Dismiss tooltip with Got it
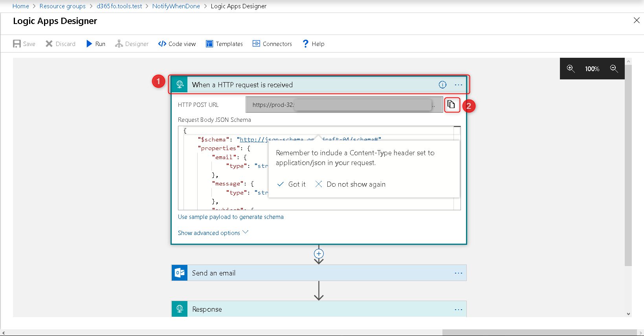The width and height of the screenshot is (644, 336). (292, 184)
